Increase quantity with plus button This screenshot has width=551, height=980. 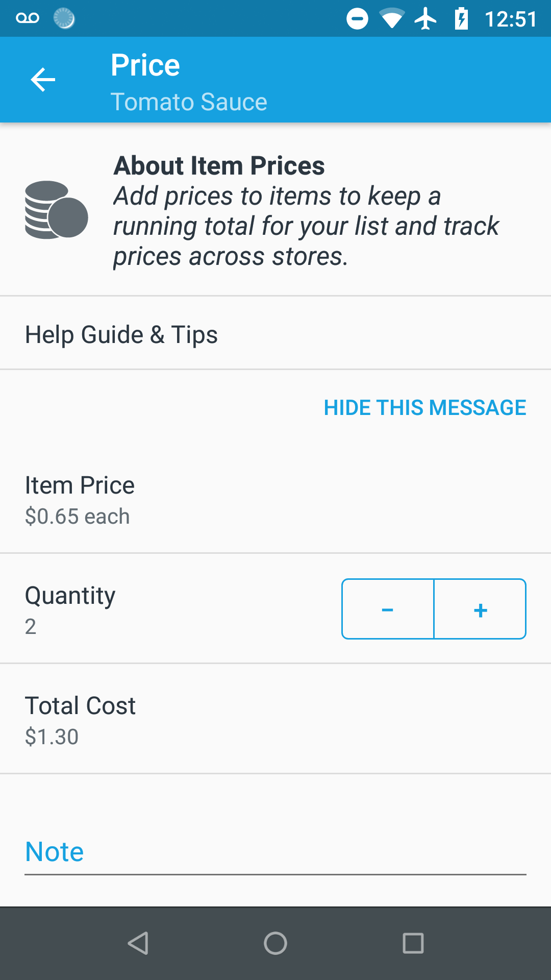(480, 609)
